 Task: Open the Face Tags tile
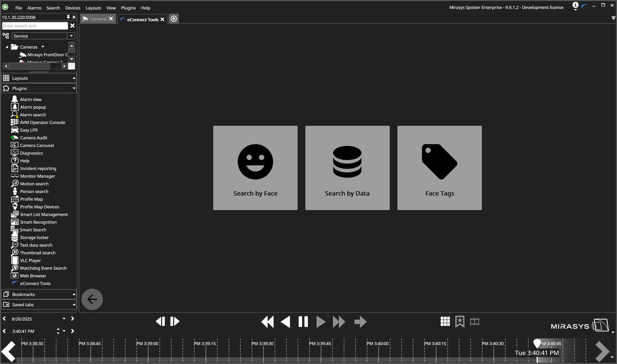pyautogui.click(x=439, y=168)
